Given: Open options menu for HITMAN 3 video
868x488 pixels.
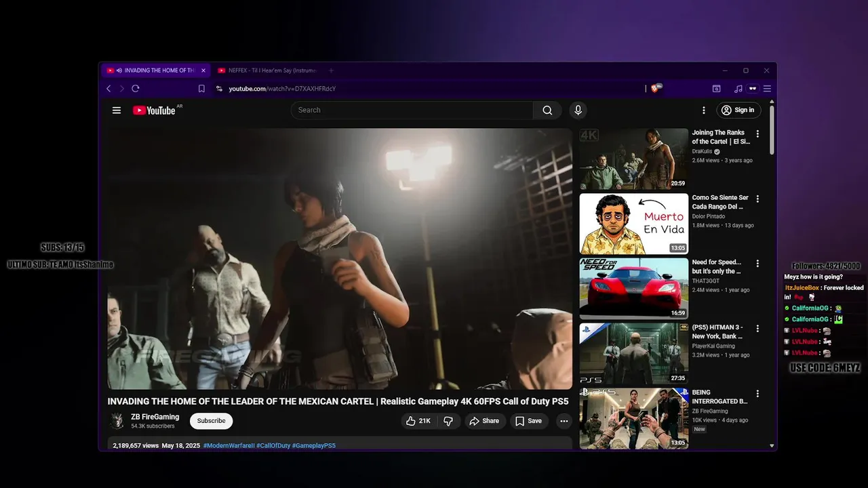Looking at the screenshot, I should (757, 328).
